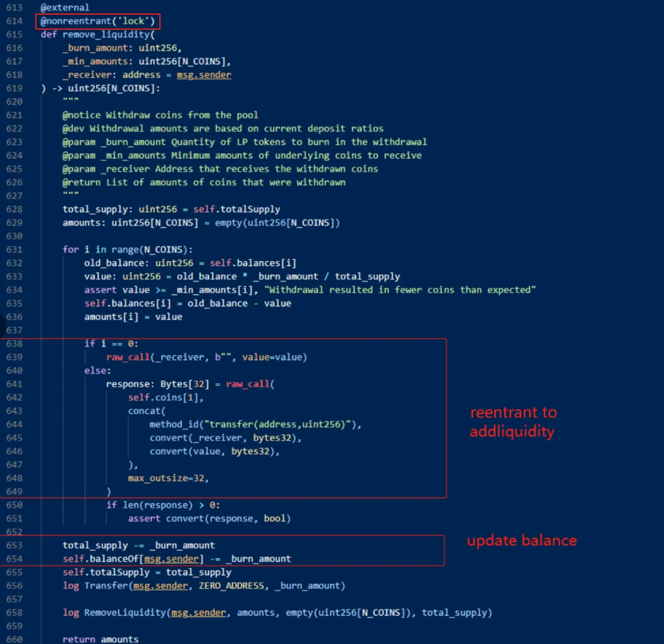The image size is (664, 644).
Task: Click the red 'update balance' annotation
Action: click(522, 541)
